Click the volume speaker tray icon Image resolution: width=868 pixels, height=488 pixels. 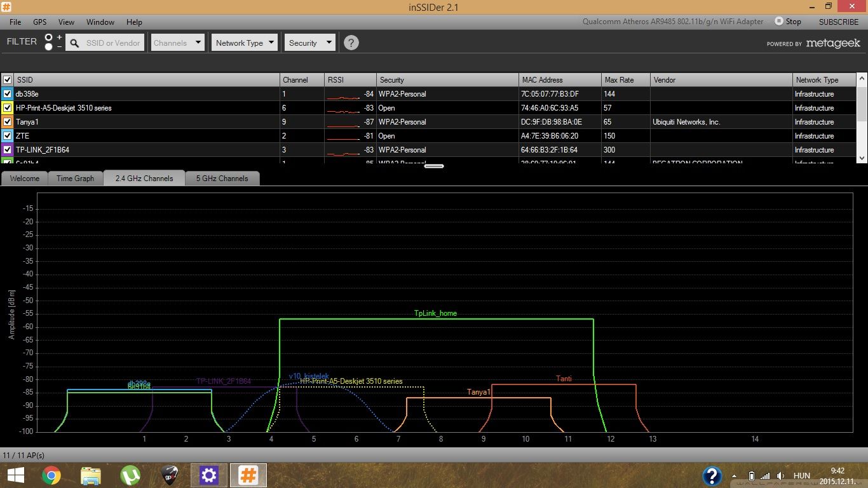(781, 476)
